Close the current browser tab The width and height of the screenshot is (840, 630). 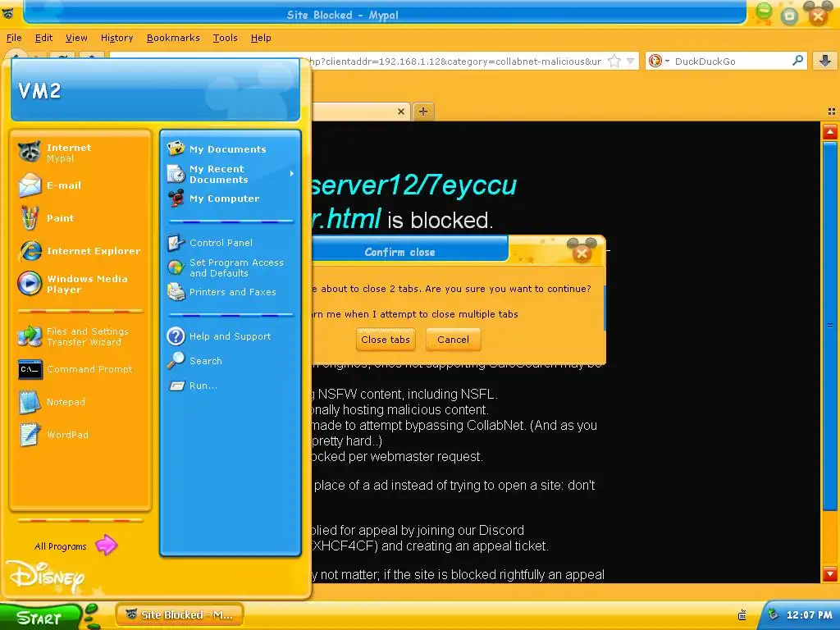pos(400,112)
